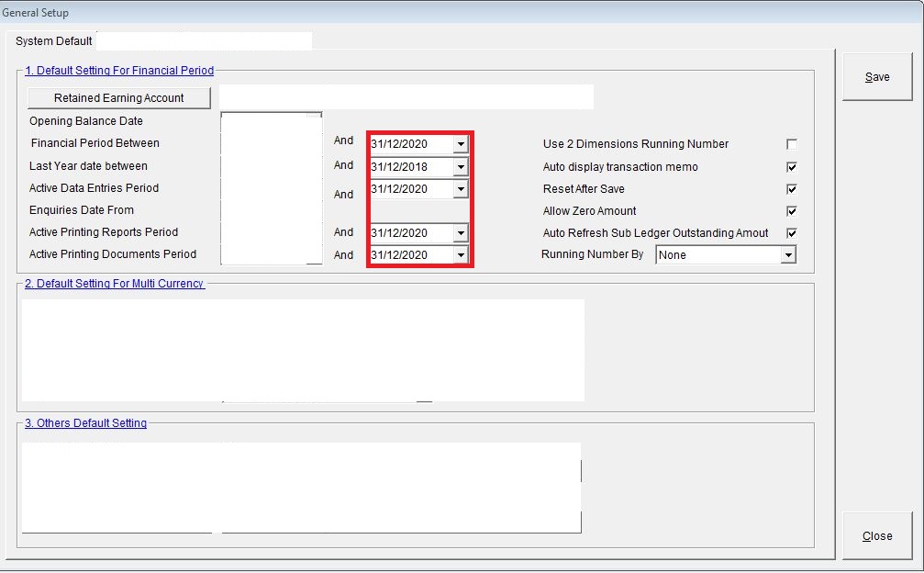Click the Default Setting For Multi Currency heading
This screenshot has height=573, width=924.
(114, 284)
